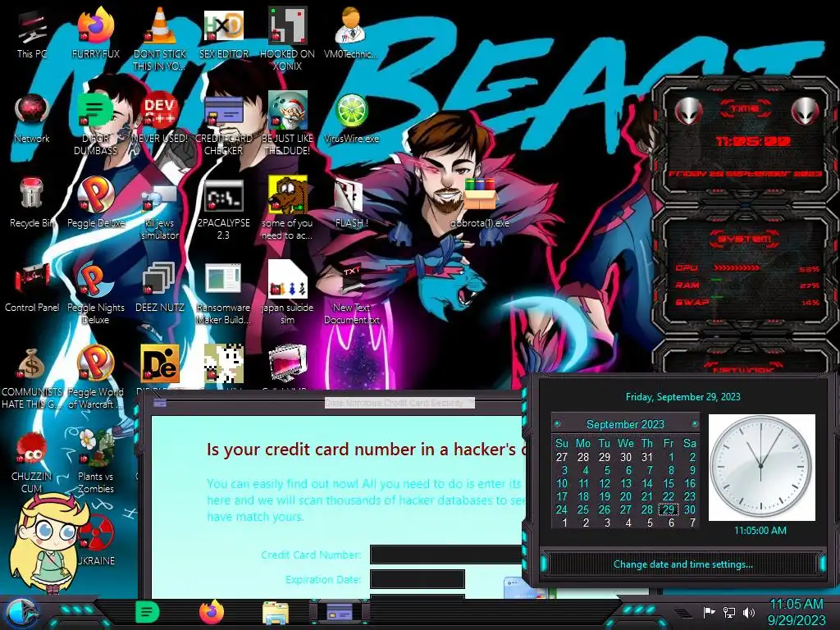This screenshot has height=630, width=840.
Task: Open green notes app in taskbar
Action: 148,612
